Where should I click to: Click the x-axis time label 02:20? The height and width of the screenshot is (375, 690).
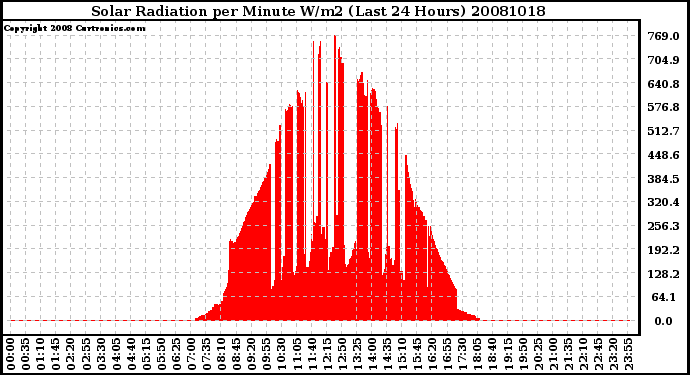71,354
